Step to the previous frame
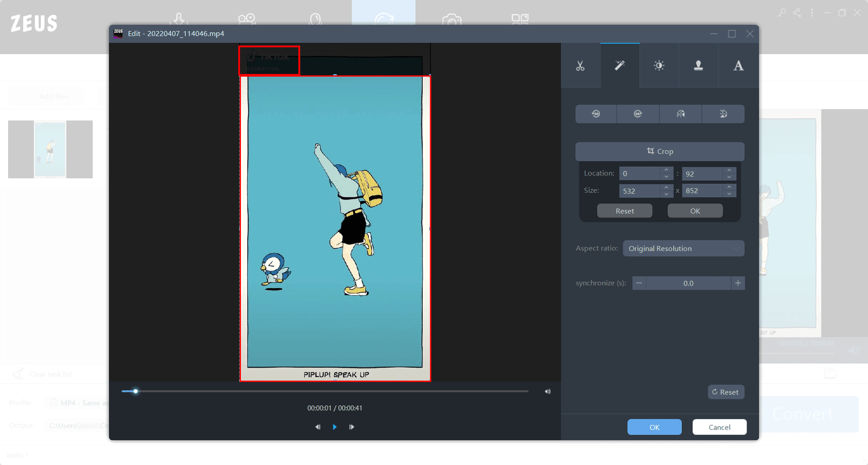This screenshot has width=868, height=465. (x=318, y=427)
